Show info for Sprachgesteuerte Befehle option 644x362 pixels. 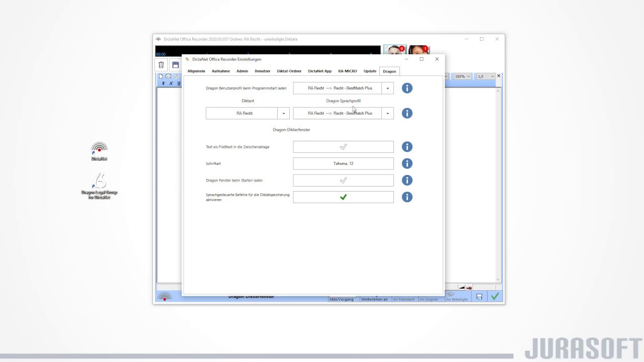point(407,197)
